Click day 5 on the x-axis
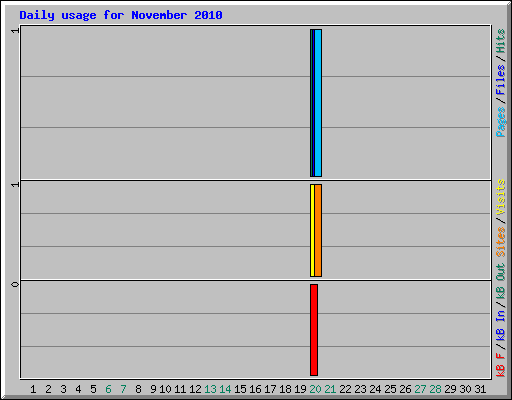Viewport: 512px width, 400px height. click(x=93, y=389)
